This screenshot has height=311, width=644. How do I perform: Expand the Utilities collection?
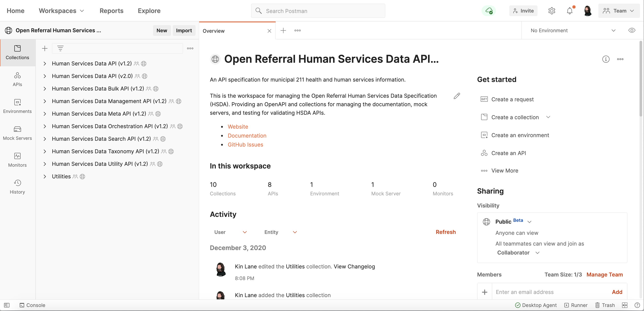point(45,177)
